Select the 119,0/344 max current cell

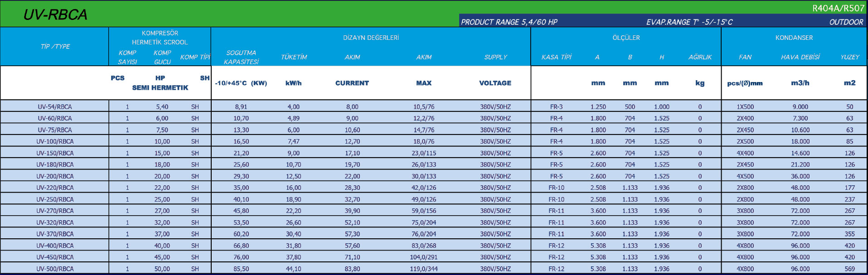pos(424,269)
